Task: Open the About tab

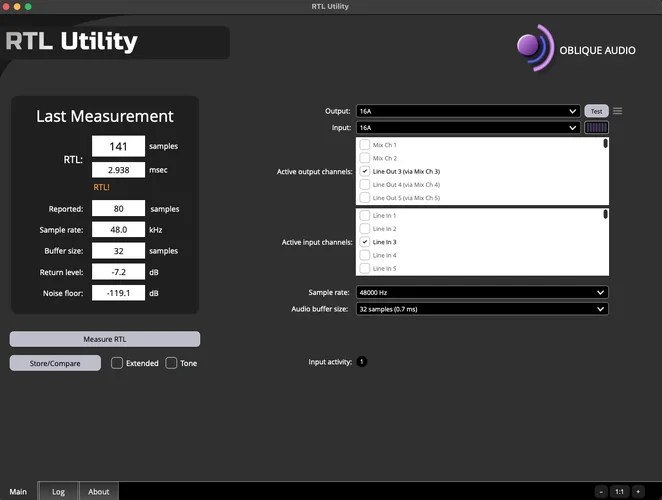Action: click(98, 491)
